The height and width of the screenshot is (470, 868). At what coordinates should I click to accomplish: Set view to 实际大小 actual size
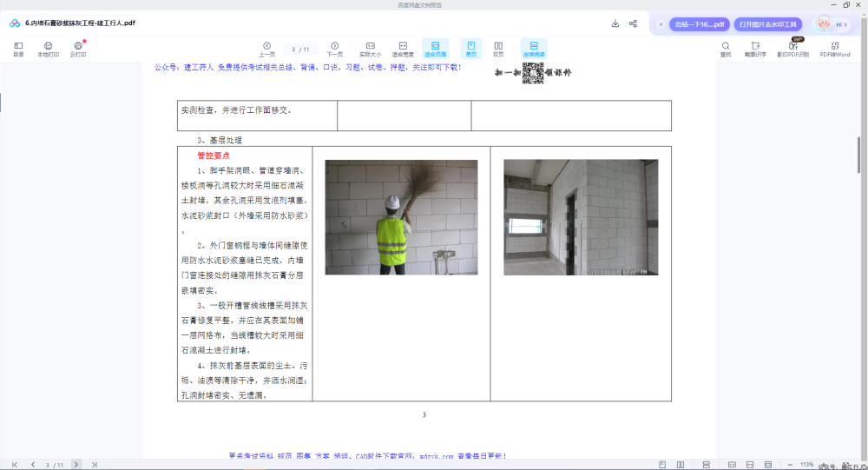pos(371,49)
